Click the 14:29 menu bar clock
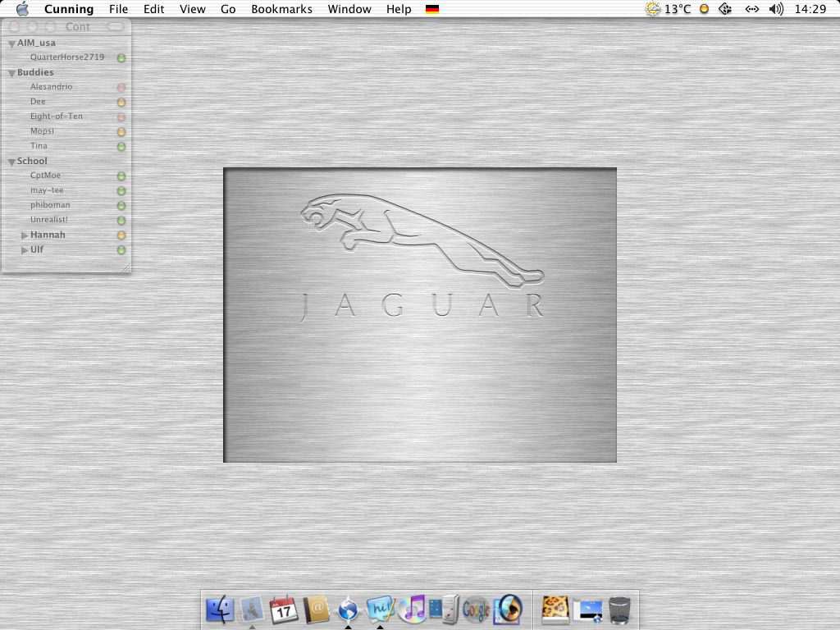 [x=810, y=9]
